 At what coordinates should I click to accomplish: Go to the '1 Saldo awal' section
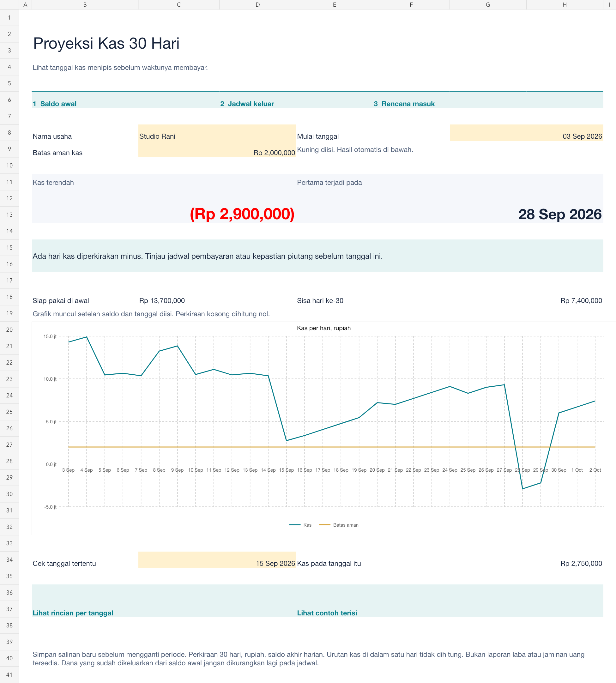(54, 104)
